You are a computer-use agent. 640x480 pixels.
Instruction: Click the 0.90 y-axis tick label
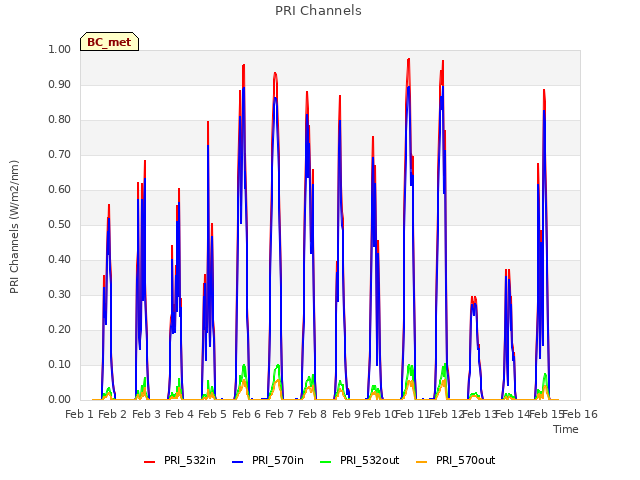pyautogui.click(x=60, y=84)
